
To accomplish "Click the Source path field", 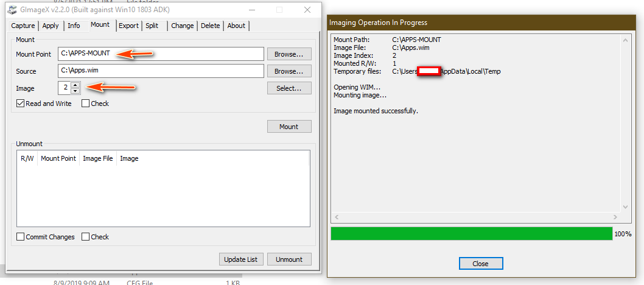I will (x=161, y=71).
